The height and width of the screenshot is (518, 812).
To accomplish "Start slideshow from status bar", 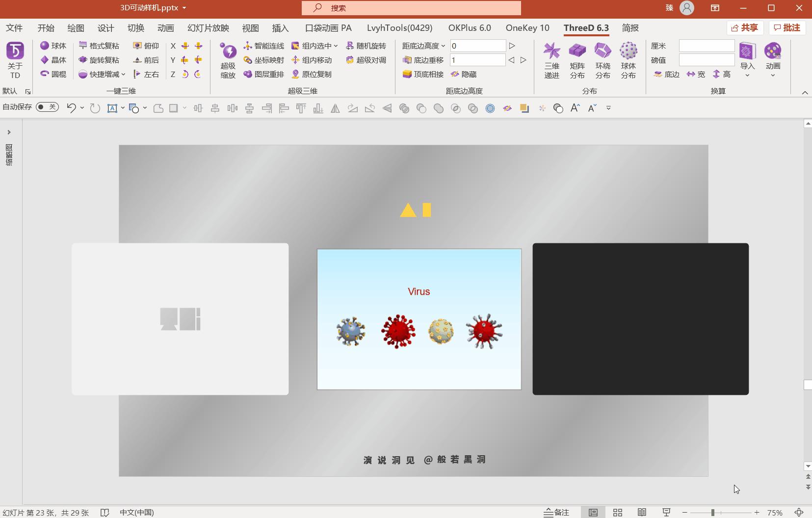I will coord(666,513).
